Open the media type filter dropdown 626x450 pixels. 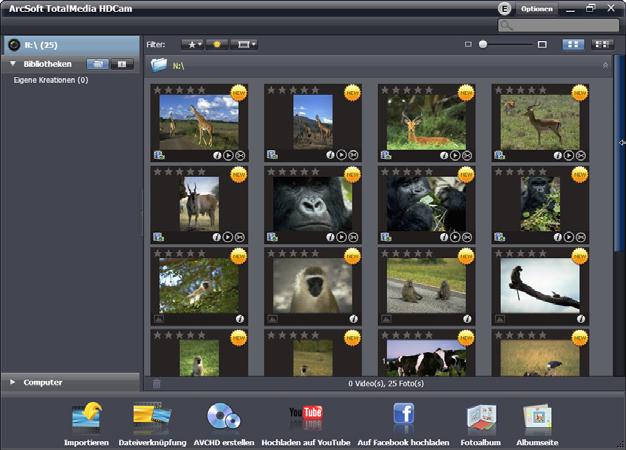244,44
